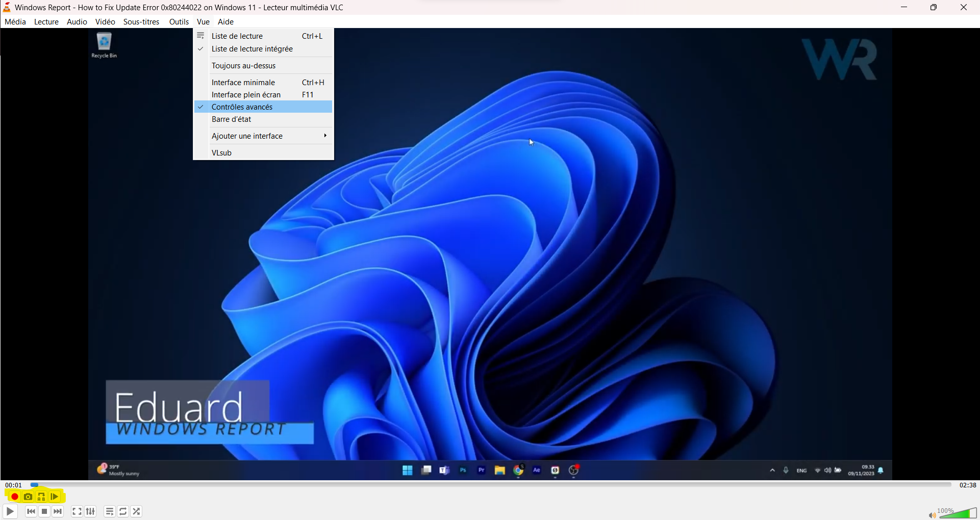Go to previous media track

31,511
